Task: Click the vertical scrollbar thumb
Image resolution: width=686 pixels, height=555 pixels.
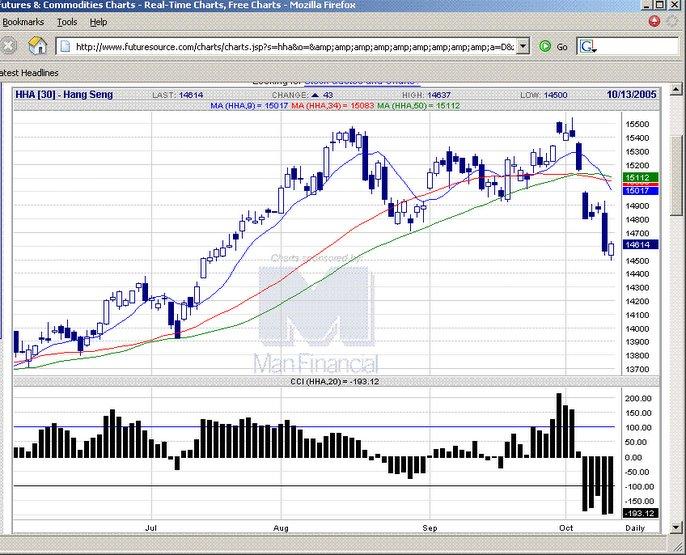Action: [x=676, y=175]
